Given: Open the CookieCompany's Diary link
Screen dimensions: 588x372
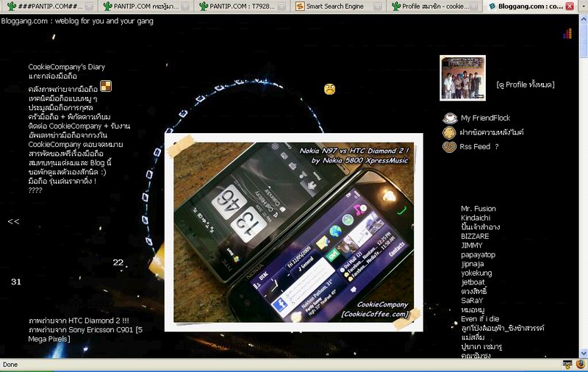Looking at the screenshot, I should (66, 67).
